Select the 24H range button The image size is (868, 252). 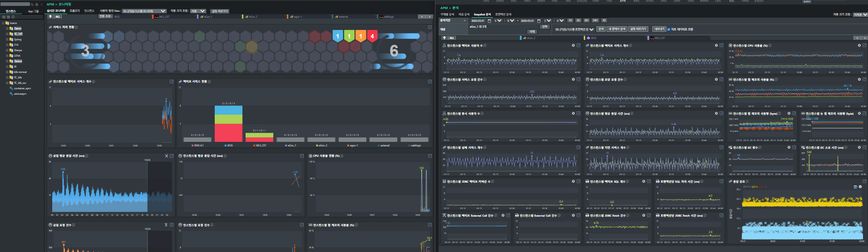pyautogui.click(x=595, y=20)
